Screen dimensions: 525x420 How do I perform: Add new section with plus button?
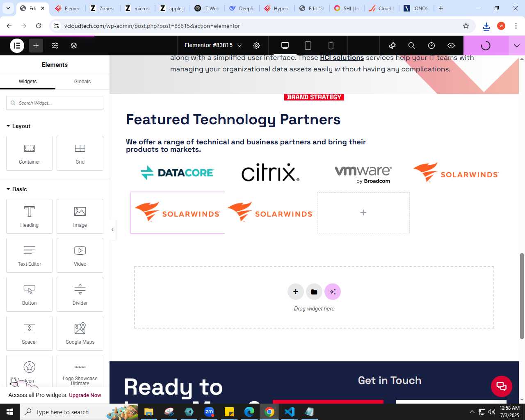pyautogui.click(x=296, y=292)
